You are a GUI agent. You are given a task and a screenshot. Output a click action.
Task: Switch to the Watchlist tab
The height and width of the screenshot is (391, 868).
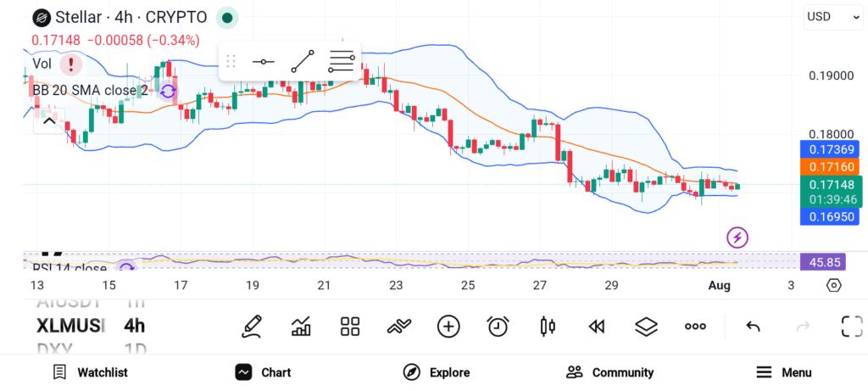coord(90,372)
